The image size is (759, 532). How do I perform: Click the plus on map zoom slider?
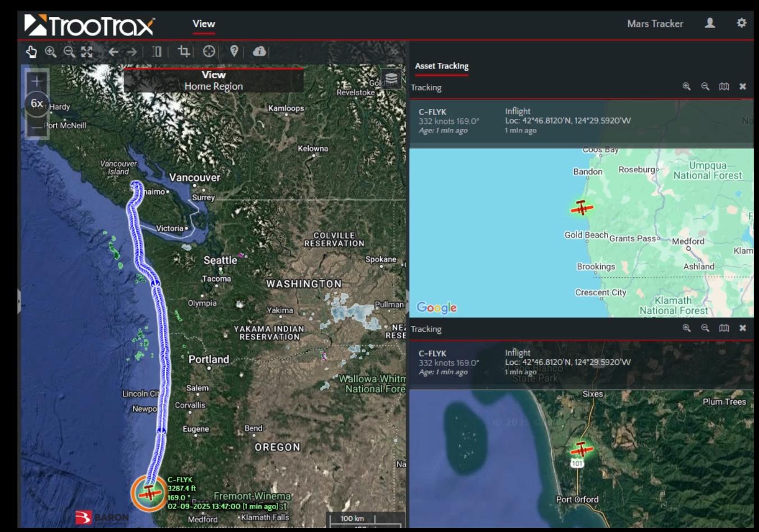[36, 81]
